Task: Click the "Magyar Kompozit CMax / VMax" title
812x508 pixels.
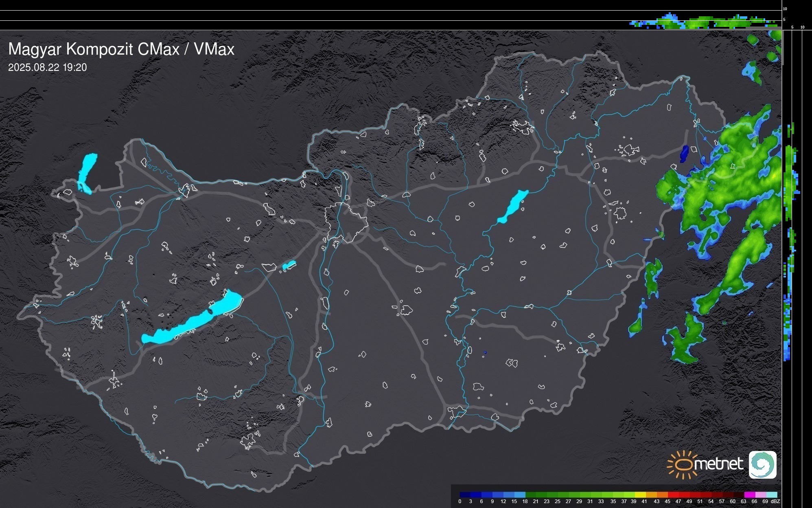Action: (121, 49)
